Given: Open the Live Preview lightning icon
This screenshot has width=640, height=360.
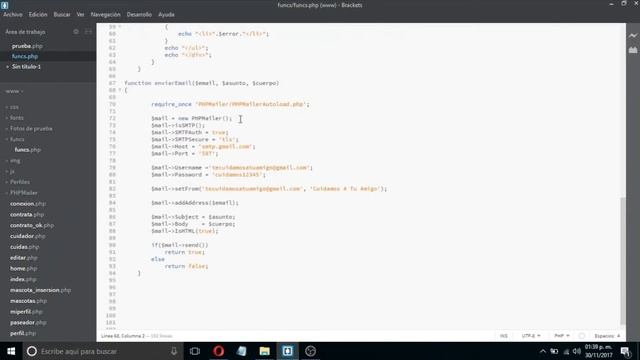Looking at the screenshot, I should point(633,36).
